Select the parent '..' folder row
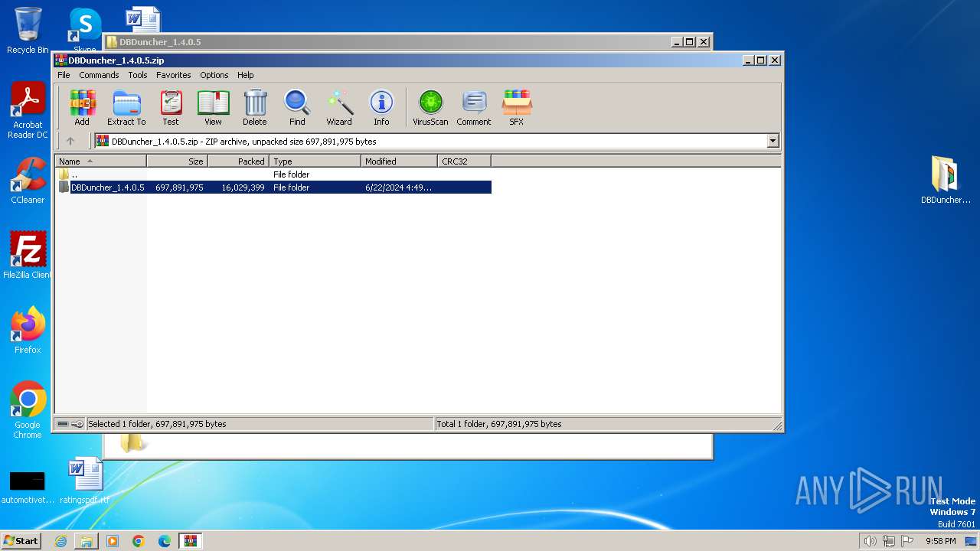Viewport: 980px width, 551px height. [273, 174]
